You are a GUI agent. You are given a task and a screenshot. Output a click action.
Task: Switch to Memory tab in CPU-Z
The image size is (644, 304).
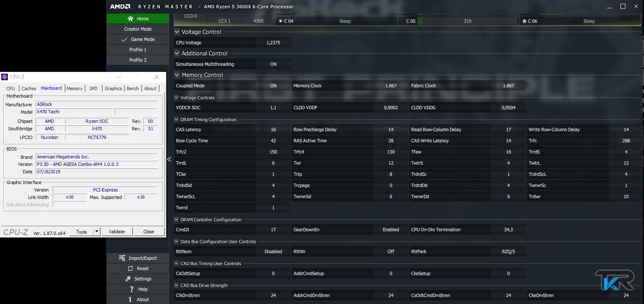pyautogui.click(x=75, y=89)
